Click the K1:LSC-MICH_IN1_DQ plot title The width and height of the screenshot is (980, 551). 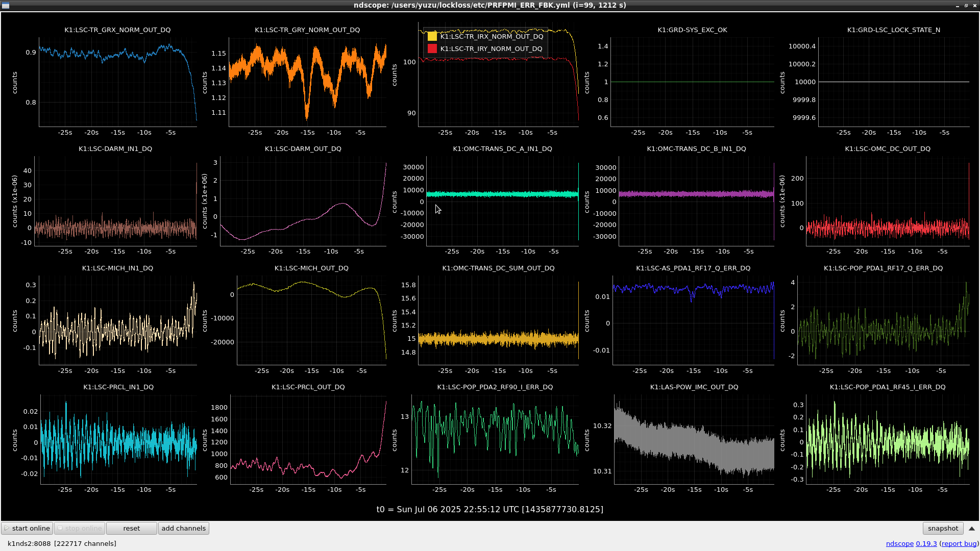(x=117, y=268)
